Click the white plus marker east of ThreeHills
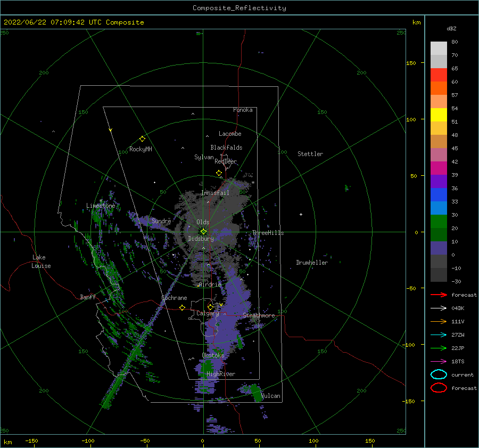This screenshot has height=448, width=479. coord(301,214)
